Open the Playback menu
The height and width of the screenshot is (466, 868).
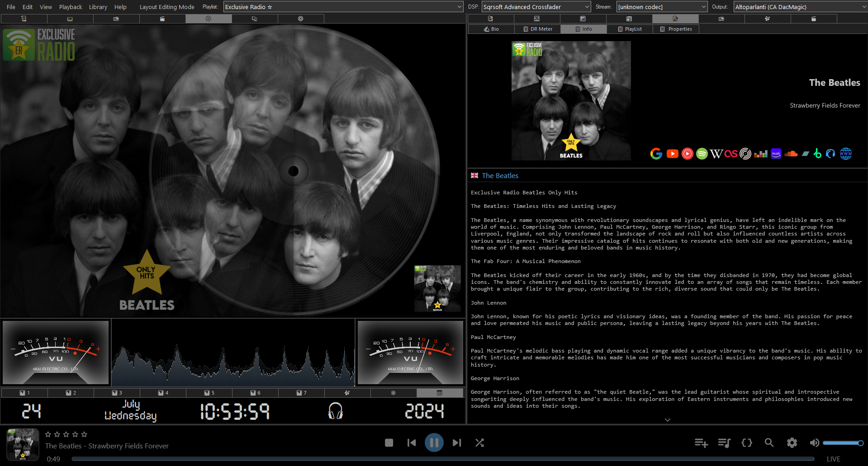pyautogui.click(x=71, y=7)
